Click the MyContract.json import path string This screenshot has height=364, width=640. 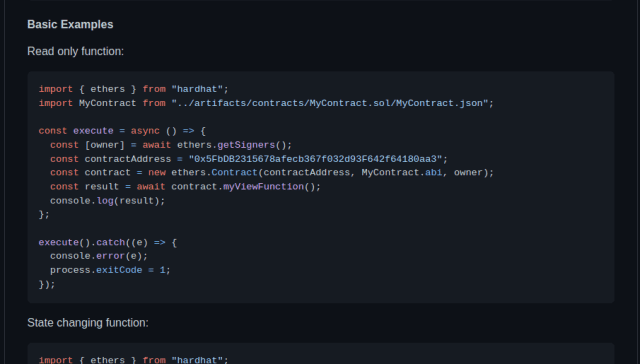click(x=330, y=103)
